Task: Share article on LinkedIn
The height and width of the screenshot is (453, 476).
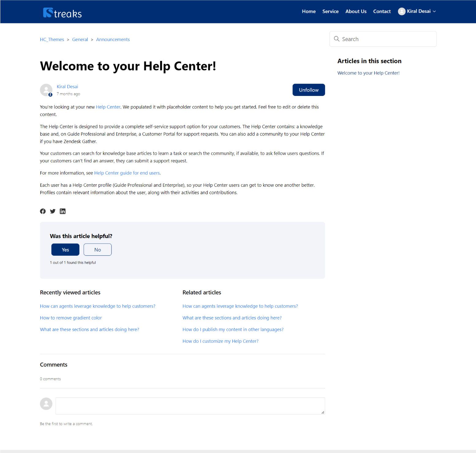Action: [x=62, y=211]
